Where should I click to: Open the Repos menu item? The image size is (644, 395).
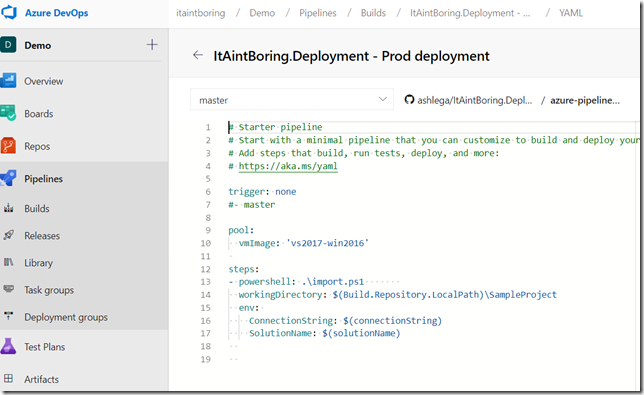pyautogui.click(x=37, y=146)
